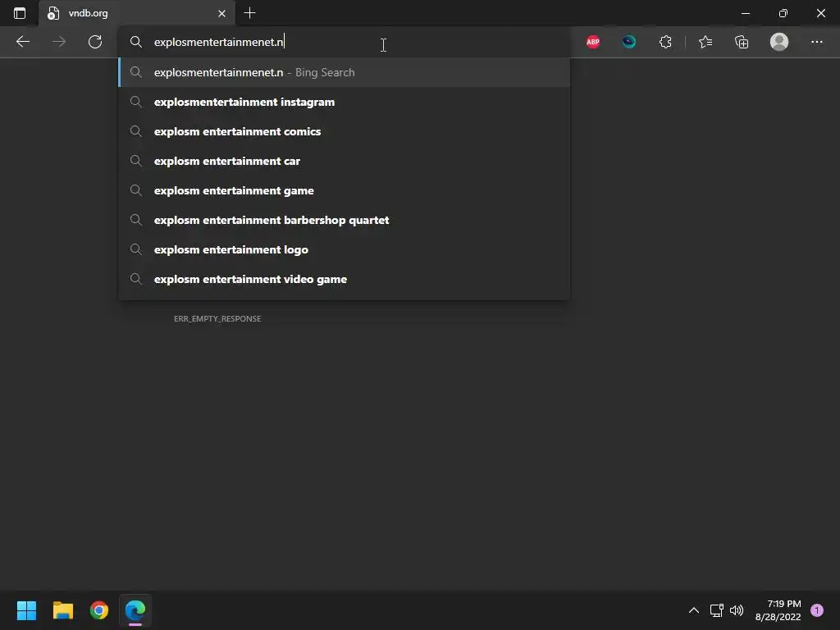This screenshot has width=840, height=630.
Task: Click the Microsoft Edge taskbar icon
Action: click(135, 610)
